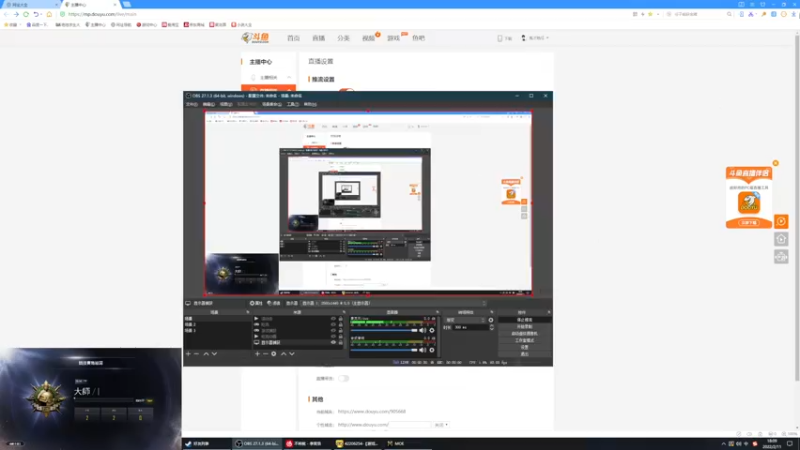
Task: Open OBS 设置 from controls panel
Action: tap(524, 347)
